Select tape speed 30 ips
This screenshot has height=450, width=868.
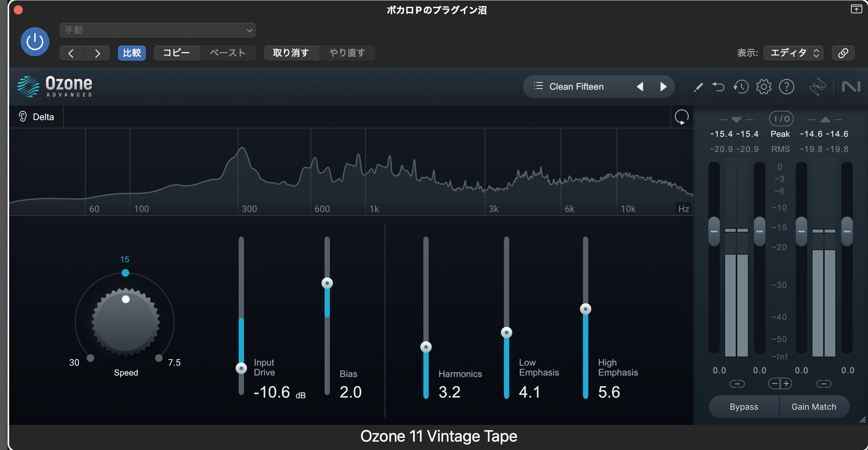[90, 358]
